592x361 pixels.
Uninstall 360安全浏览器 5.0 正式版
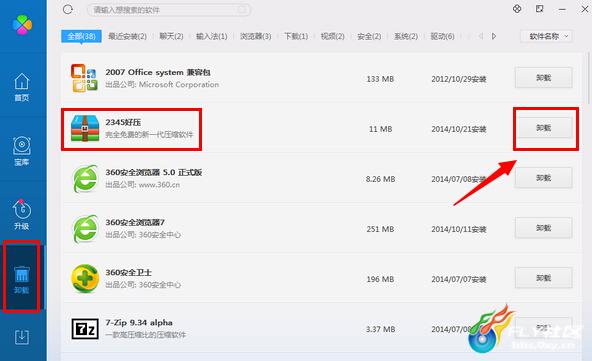(544, 178)
